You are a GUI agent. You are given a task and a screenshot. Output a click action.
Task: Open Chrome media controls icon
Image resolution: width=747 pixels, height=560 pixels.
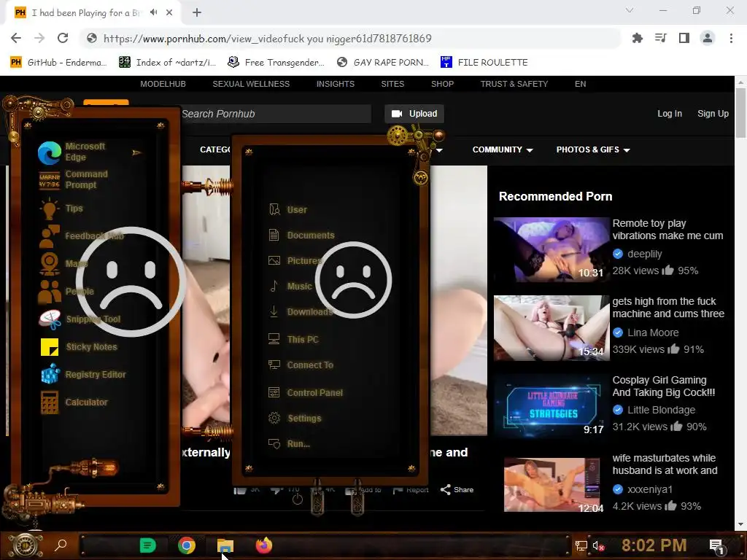coord(661,38)
